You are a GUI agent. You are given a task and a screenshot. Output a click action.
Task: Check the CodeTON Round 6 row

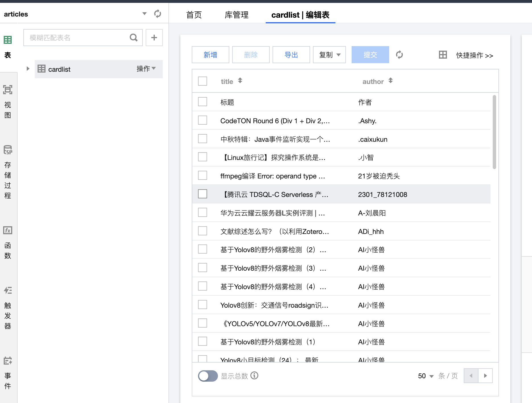point(203,120)
